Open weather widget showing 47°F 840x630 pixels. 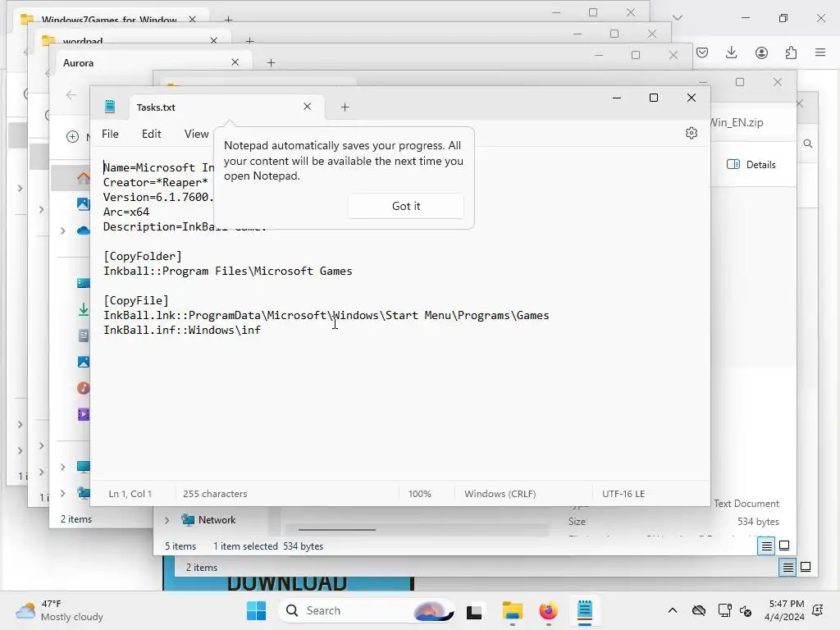pyautogui.click(x=59, y=610)
